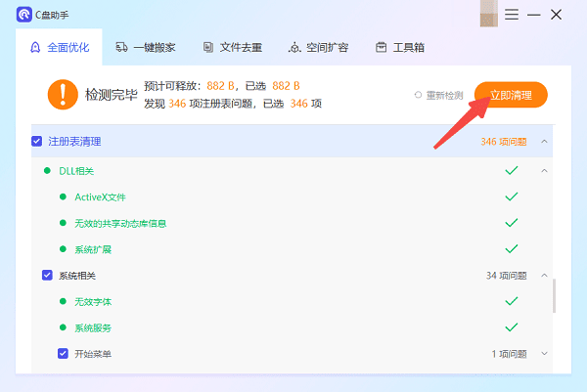
Task: Open the 一键搬家 tab
Action: pos(146,48)
